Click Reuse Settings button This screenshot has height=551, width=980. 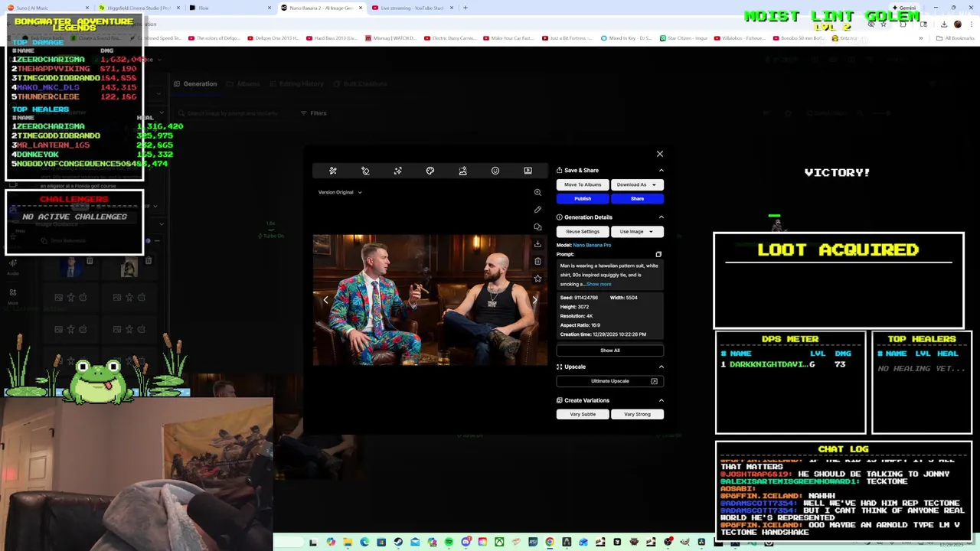pyautogui.click(x=583, y=231)
